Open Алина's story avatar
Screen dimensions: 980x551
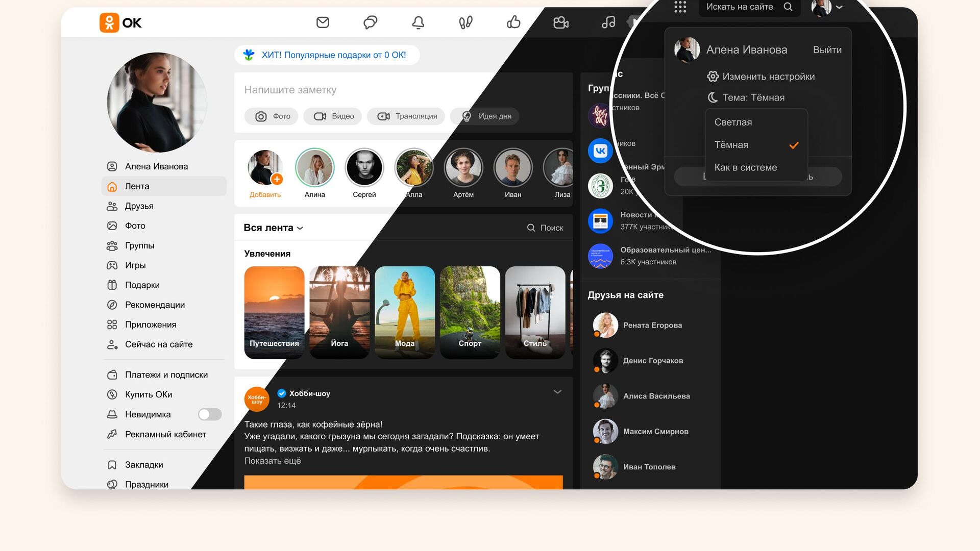315,167
